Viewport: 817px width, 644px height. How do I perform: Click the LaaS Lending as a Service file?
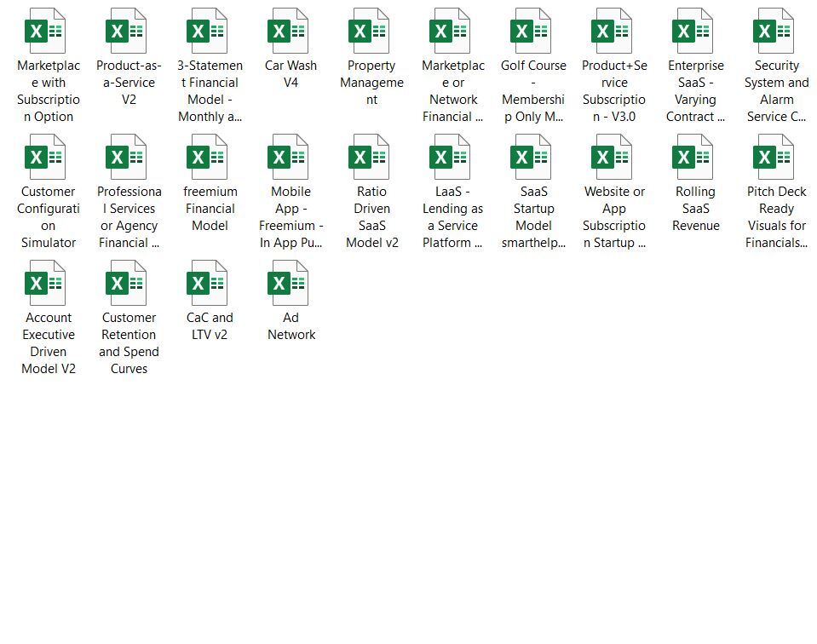452,158
